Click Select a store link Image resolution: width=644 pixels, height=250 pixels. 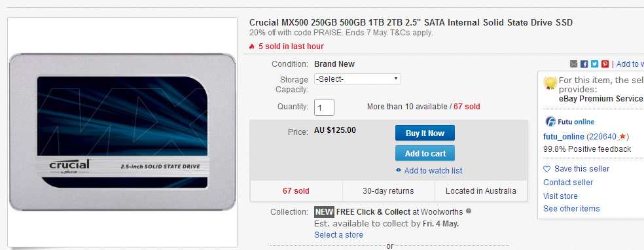(338, 235)
